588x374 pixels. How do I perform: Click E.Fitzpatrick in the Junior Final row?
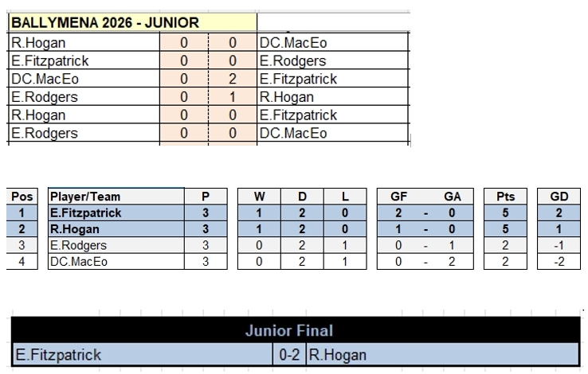point(57,354)
